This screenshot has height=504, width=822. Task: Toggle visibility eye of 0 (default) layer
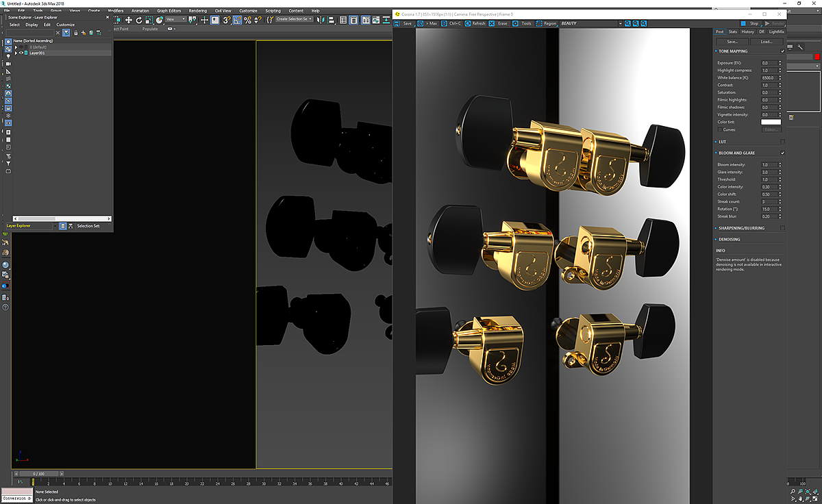pos(21,47)
